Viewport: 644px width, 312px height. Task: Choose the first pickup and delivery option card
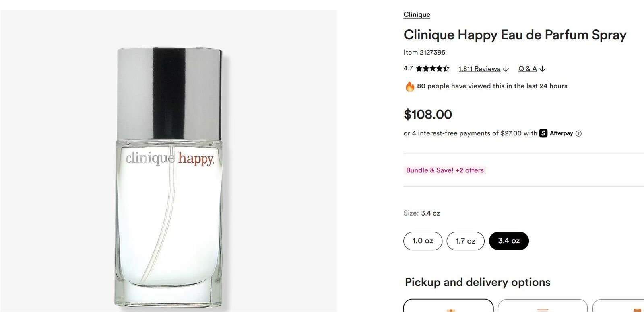tap(448, 305)
